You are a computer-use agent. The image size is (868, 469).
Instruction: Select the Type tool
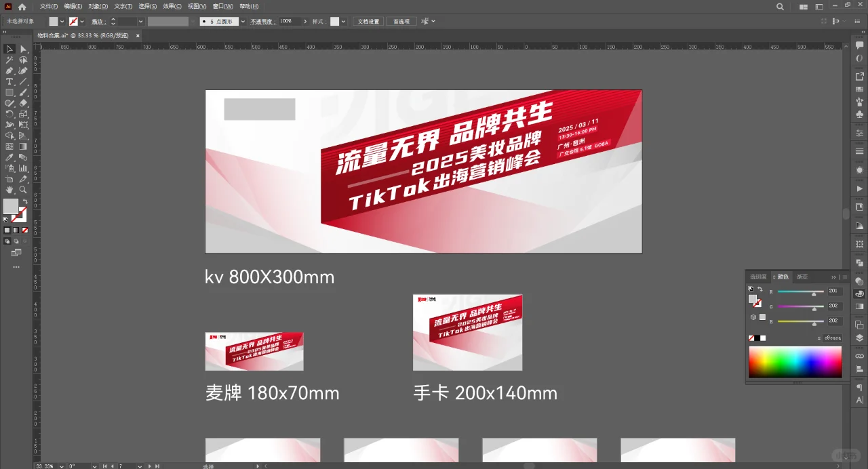9,81
